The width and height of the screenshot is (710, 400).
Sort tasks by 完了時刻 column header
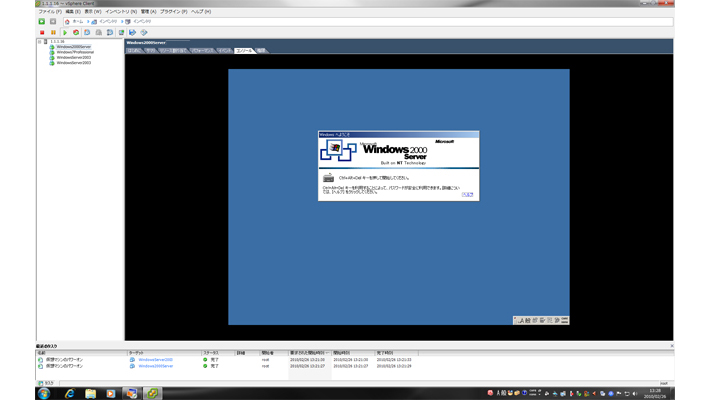[x=397, y=353]
